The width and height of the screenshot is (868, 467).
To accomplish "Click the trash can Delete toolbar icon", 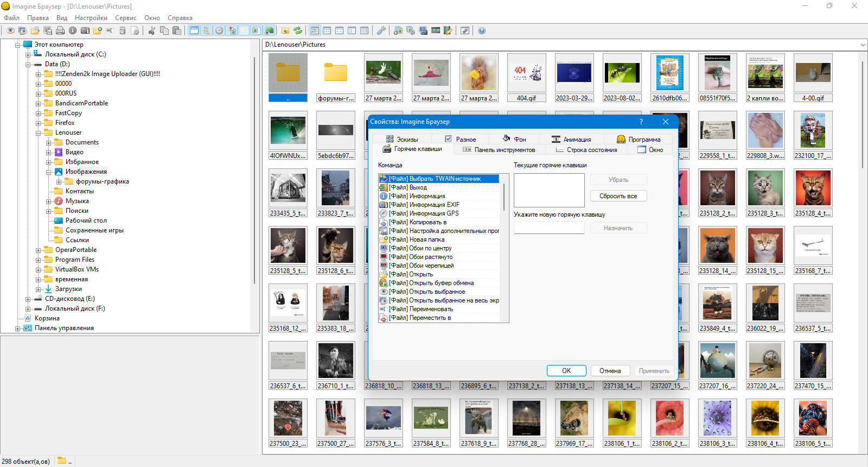I will [x=122, y=30].
